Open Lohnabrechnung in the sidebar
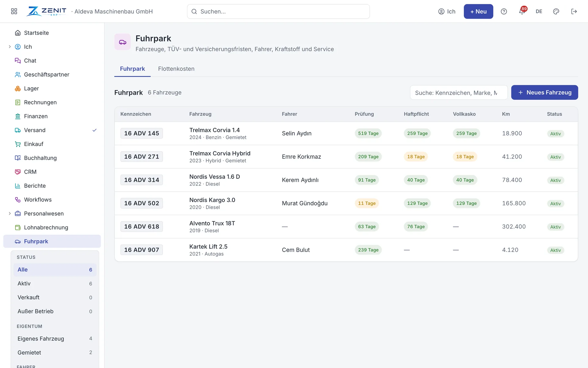Image resolution: width=588 pixels, height=368 pixels. [52, 228]
